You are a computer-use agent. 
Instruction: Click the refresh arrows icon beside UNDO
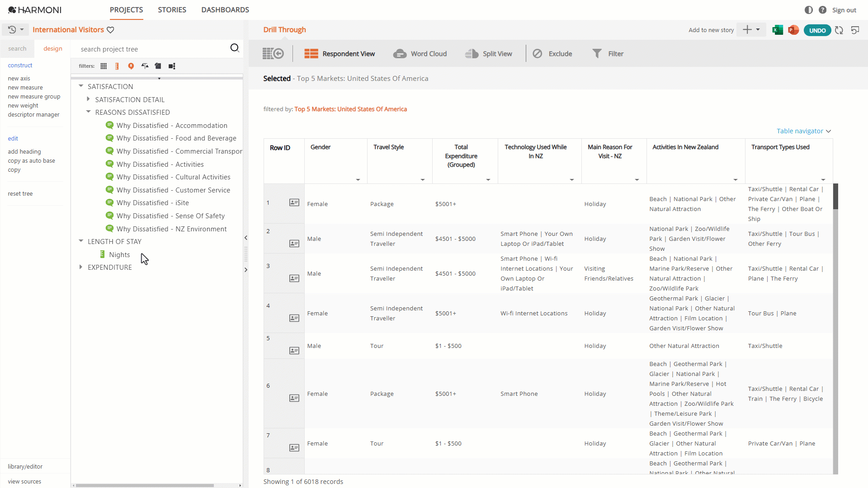pos(839,30)
